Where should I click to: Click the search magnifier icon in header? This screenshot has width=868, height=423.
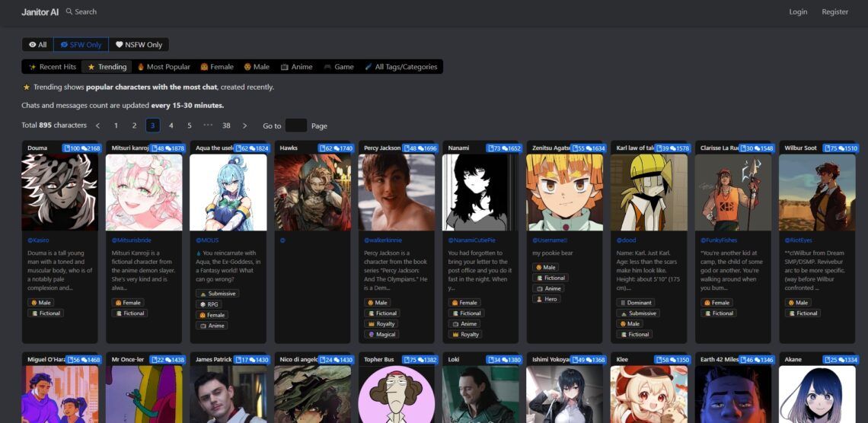pos(69,12)
